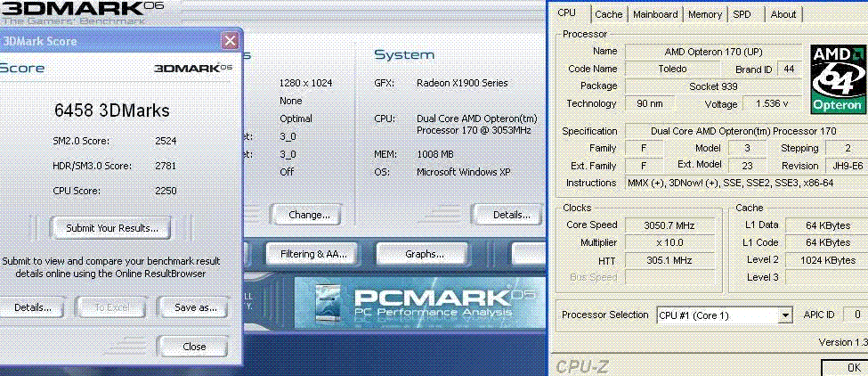Open the About tab in CPU-Z

(x=783, y=14)
